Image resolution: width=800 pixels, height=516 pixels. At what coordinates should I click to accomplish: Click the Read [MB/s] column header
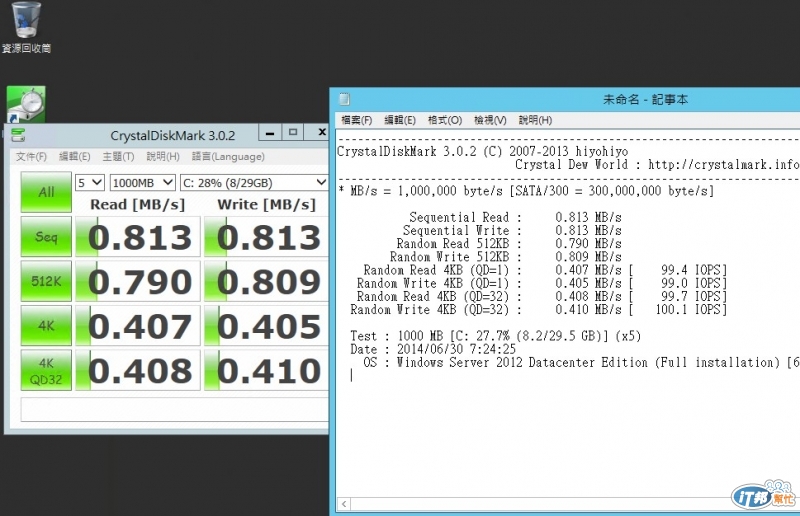coord(137,205)
